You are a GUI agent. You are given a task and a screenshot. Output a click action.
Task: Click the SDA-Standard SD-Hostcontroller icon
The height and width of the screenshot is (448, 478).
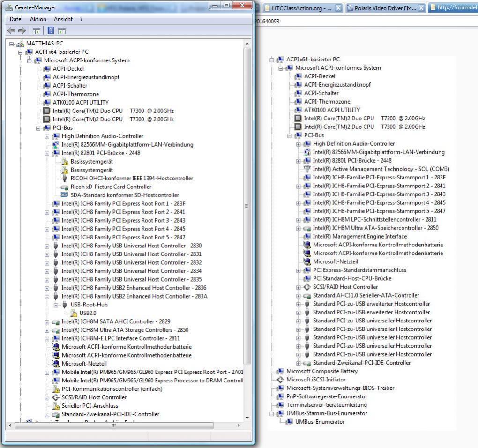64,195
